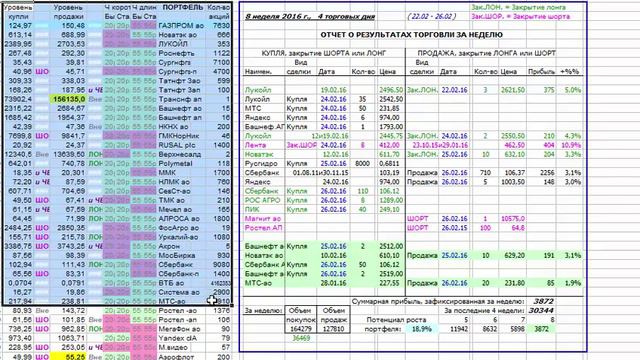Select the 'Суммарная прибыль, зафиксированная за неделю:' label
Image resolution: width=640 pixels, height=360 pixels.
pos(438,301)
